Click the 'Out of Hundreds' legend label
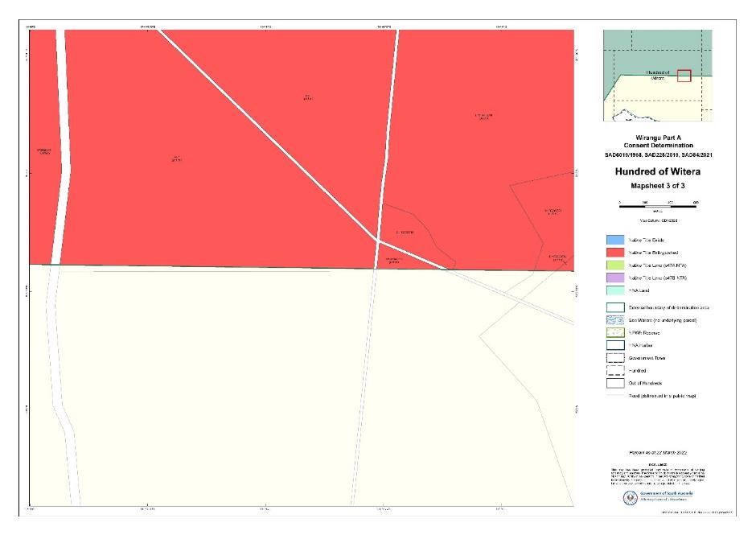The height and width of the screenshot is (535, 756). (x=645, y=383)
